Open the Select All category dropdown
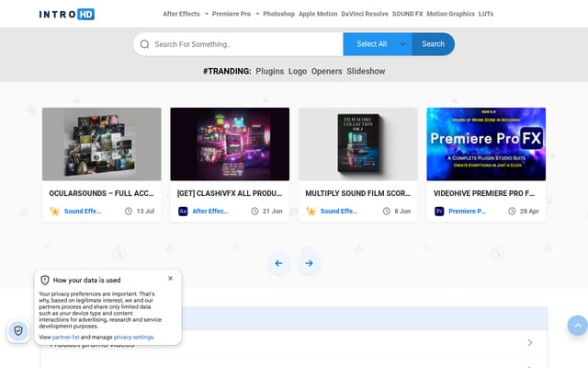Screen dimensions: 588x368 [378, 44]
